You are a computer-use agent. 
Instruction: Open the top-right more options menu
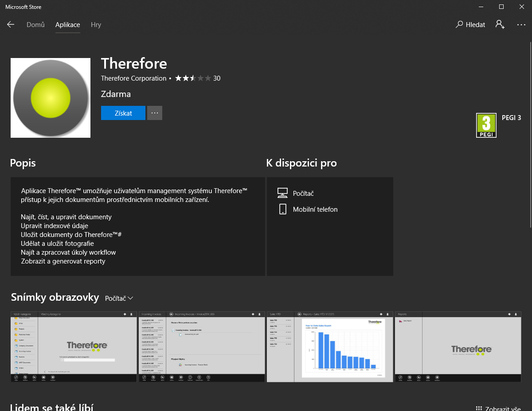521,25
